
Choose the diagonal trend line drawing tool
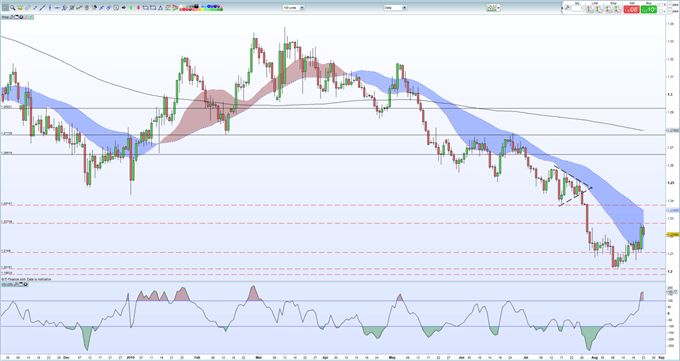click(x=42, y=7)
